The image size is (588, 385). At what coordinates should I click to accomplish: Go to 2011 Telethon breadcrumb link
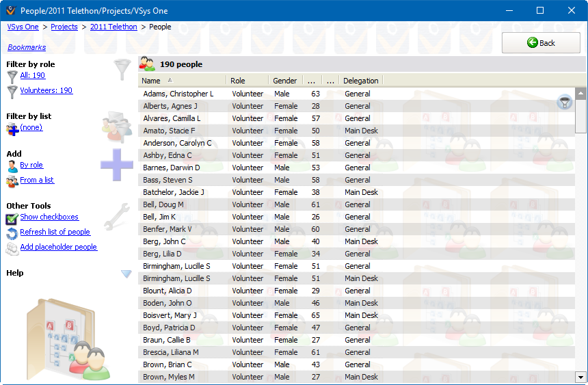pyautogui.click(x=113, y=27)
